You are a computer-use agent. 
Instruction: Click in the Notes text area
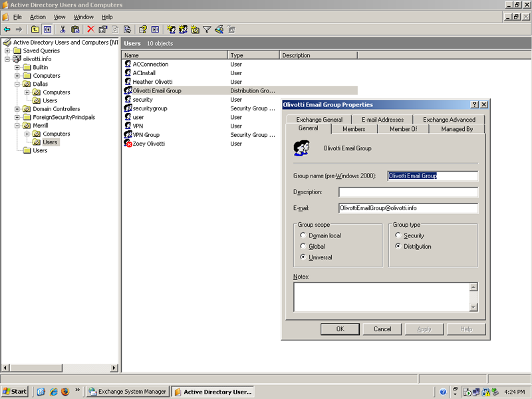382,297
